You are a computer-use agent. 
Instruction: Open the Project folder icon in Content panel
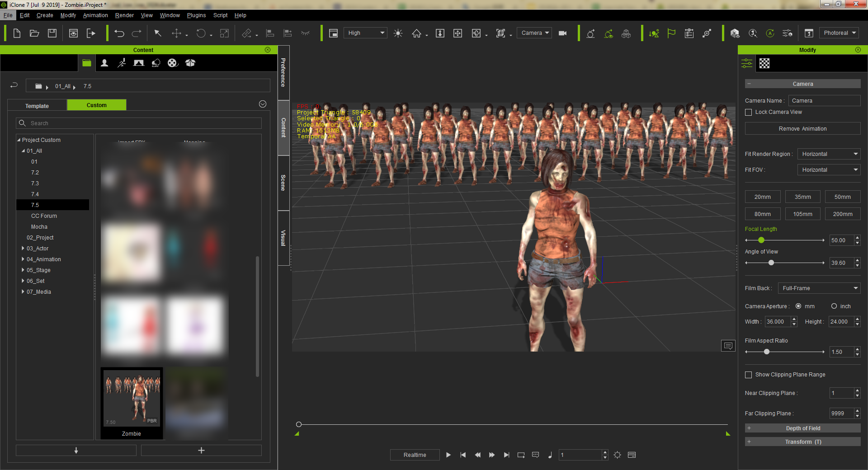(87, 63)
